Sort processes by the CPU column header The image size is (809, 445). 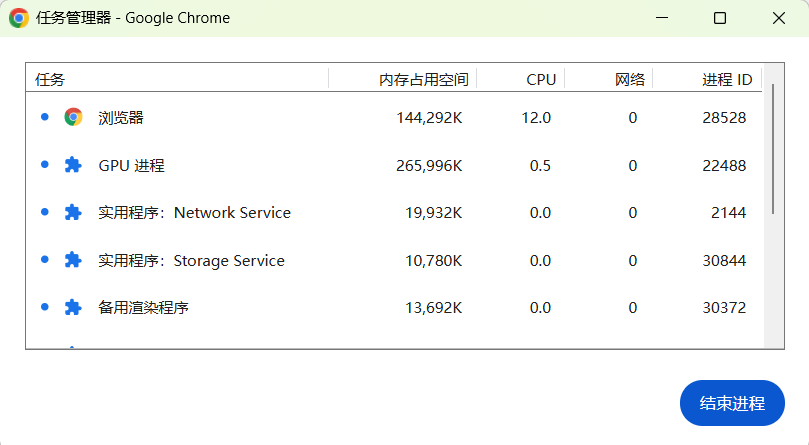pyautogui.click(x=541, y=79)
